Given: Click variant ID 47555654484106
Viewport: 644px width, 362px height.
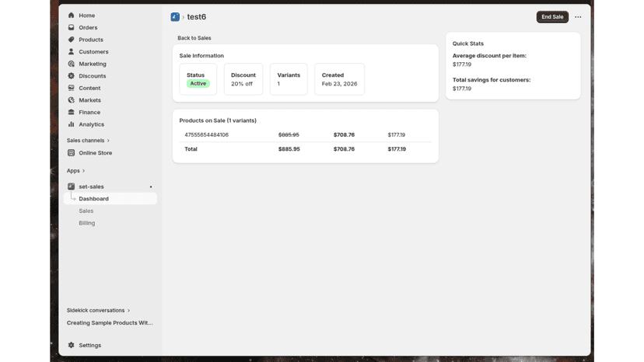Looking at the screenshot, I should pos(207,134).
